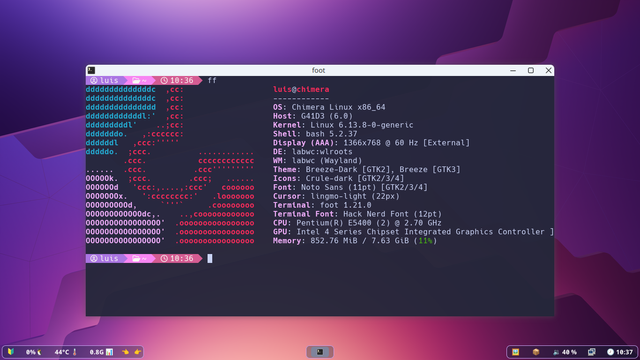This screenshot has height=360, width=640.
Task: Click the 'Memory: 852.76 MiB / 7.63 GiB' line
Action: [x=355, y=241]
